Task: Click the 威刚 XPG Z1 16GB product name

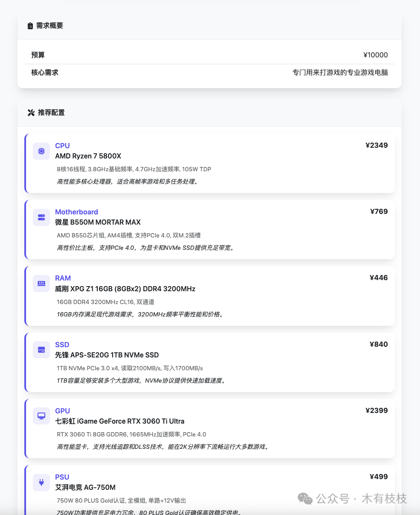Action: [125, 289]
